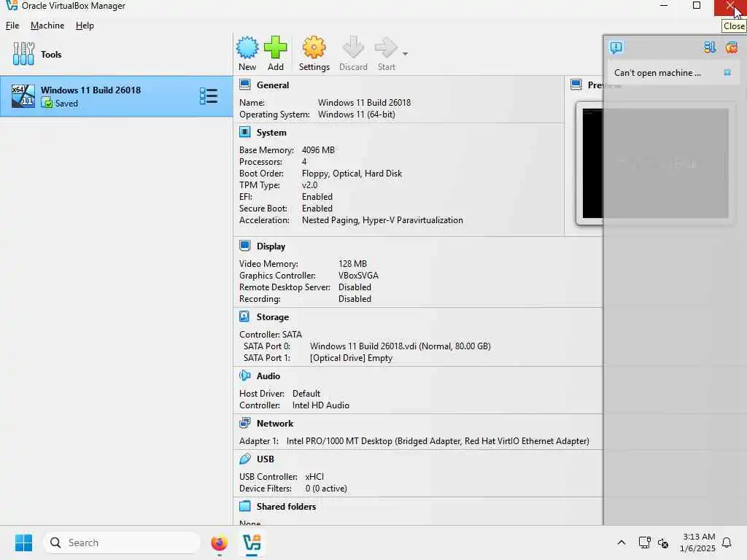Click the Windows 11 VM x64 OS icon
The width and height of the screenshot is (747, 560).
(23, 96)
